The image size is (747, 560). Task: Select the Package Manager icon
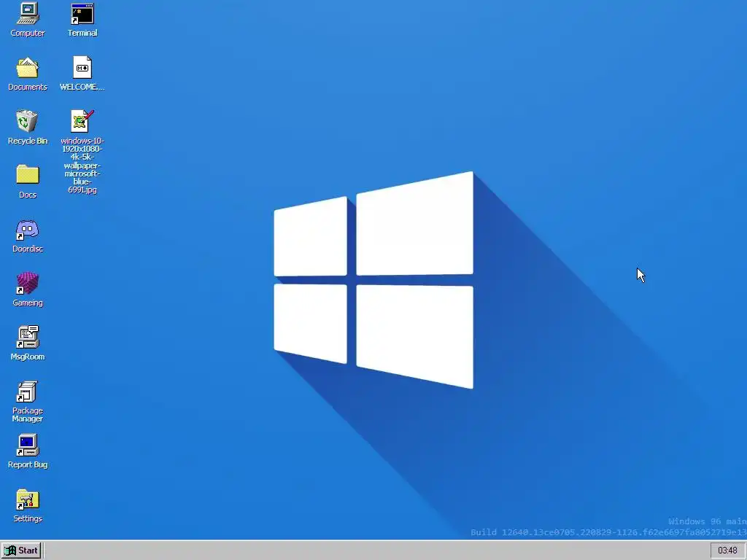point(28,392)
